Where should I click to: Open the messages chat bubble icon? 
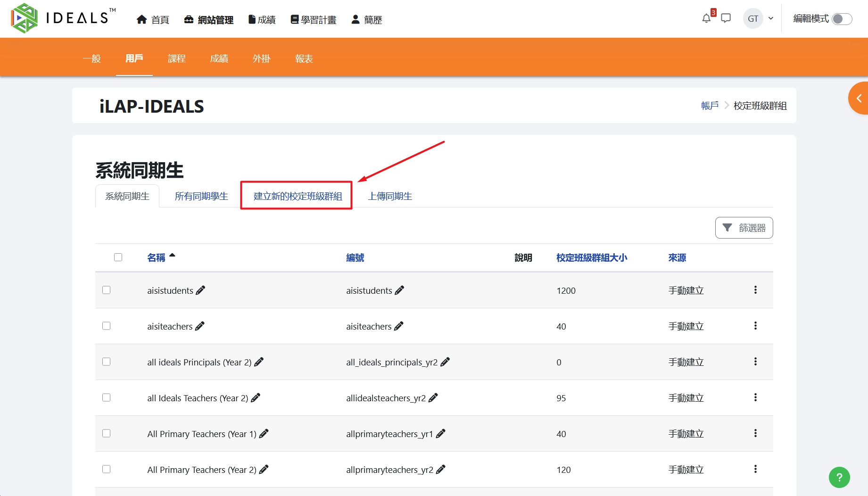pos(726,19)
